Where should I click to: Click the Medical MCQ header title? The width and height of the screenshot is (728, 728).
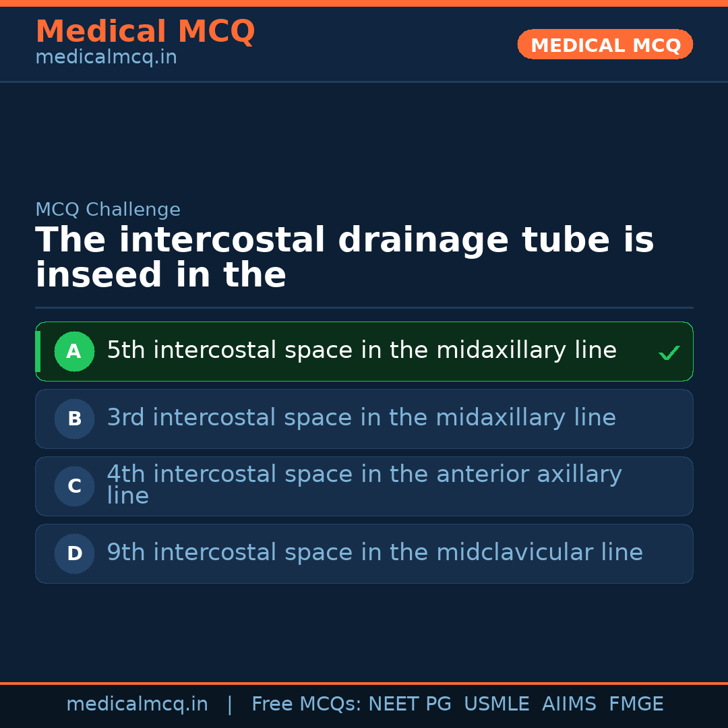coord(145,32)
